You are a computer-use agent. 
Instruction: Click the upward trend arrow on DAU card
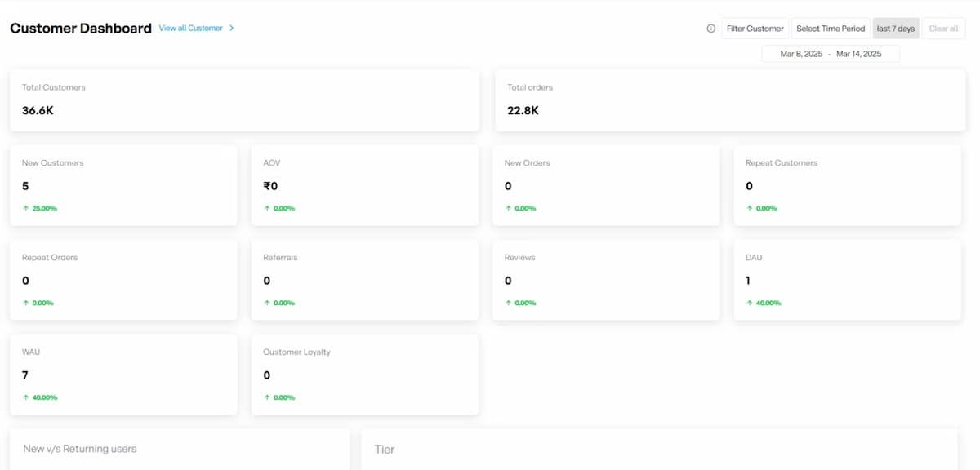(x=751, y=303)
